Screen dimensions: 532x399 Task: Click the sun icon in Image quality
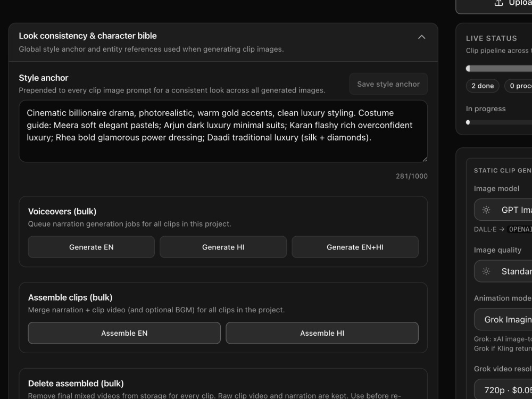pos(486,271)
